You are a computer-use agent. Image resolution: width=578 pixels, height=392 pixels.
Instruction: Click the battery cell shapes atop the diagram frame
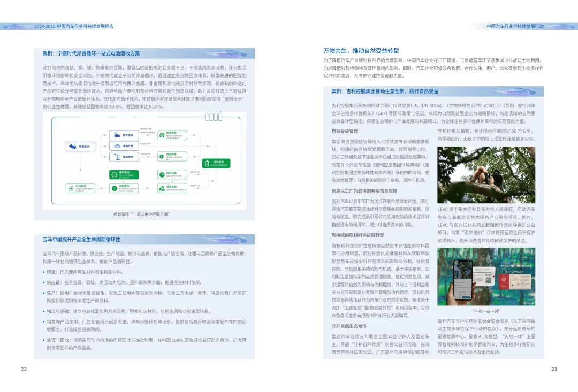[214, 117]
